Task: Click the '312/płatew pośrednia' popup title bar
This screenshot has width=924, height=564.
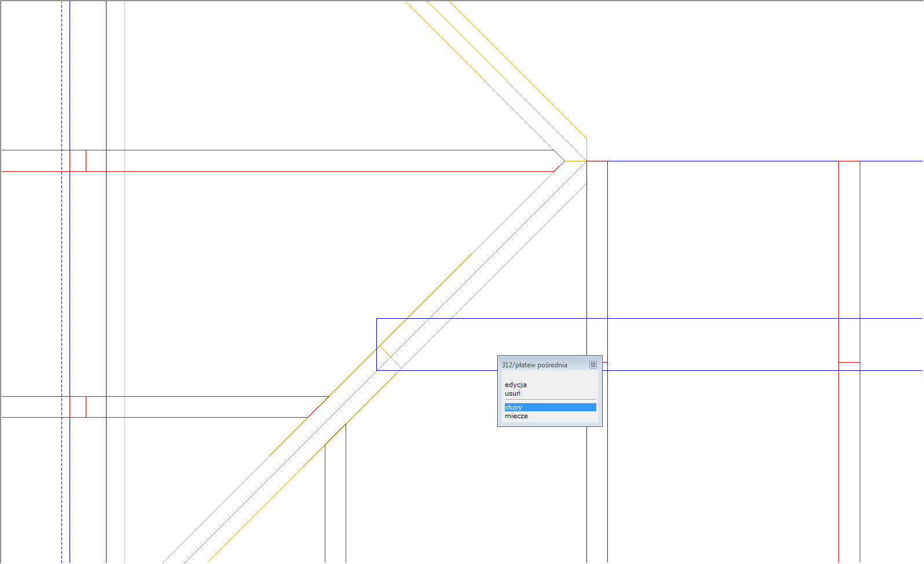Action: pyautogui.click(x=541, y=365)
